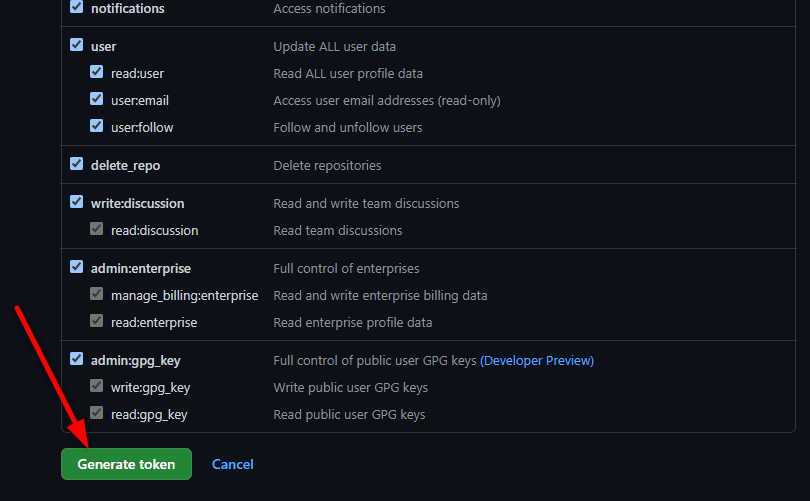Screen dimensions: 810x501
Task: Disable the user:follow scope checkbox
Action: coord(97,126)
